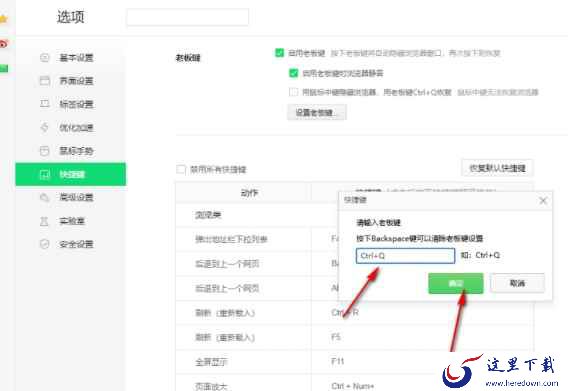Click 取消 in the 快捷键 dialog
This screenshot has height=391, width=568.
coord(517,283)
